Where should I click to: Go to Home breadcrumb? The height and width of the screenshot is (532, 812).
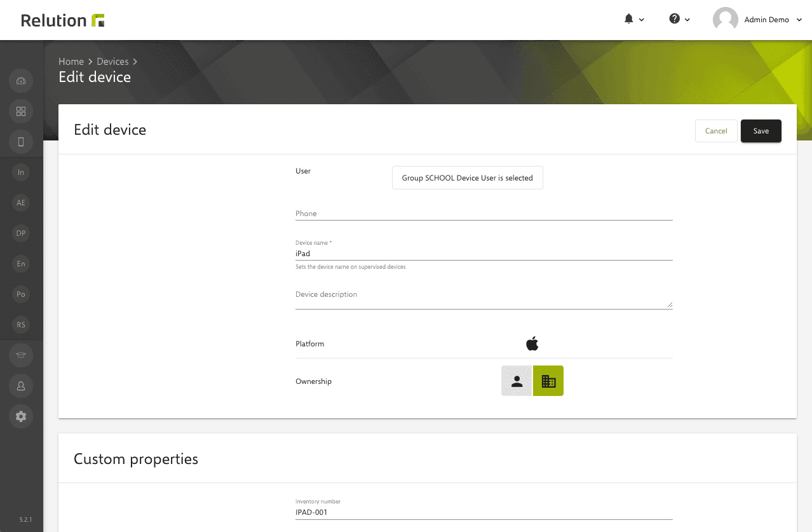pyautogui.click(x=71, y=62)
